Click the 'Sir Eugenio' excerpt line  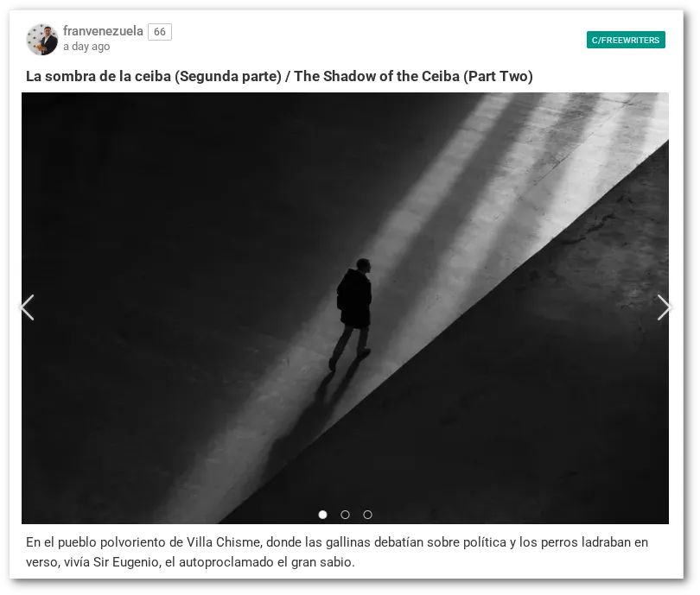[x=190, y=562]
